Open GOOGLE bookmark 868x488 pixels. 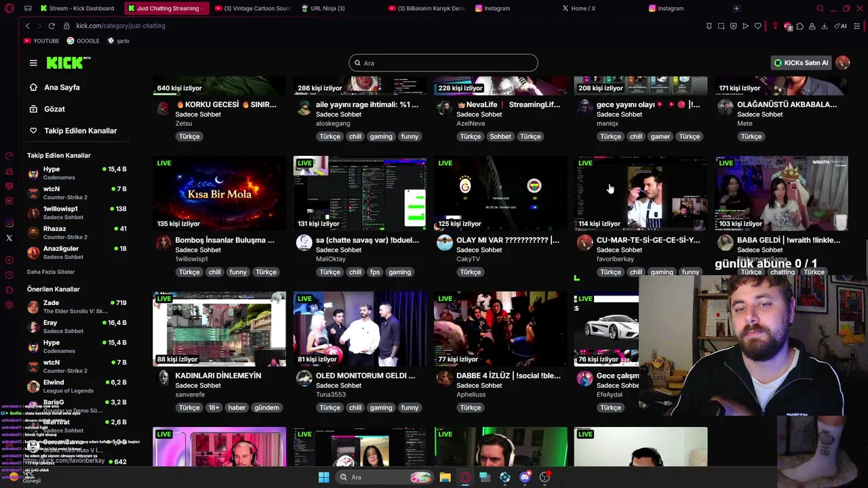83,41
